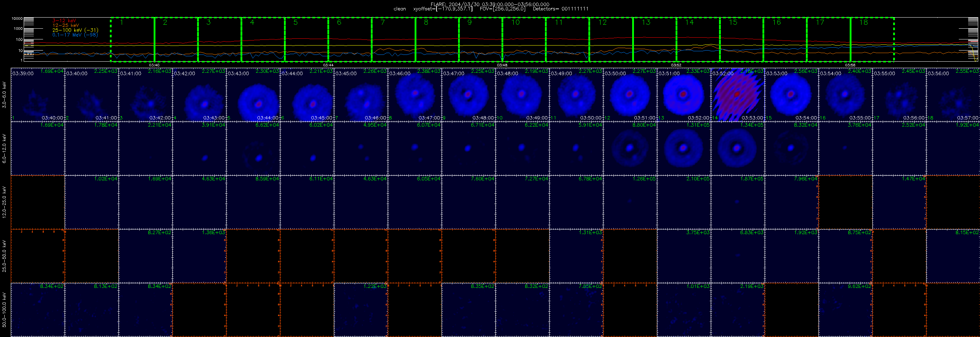
Task: Open the 3.0-6.0 keV image for interval 15
Action: tap(791, 95)
